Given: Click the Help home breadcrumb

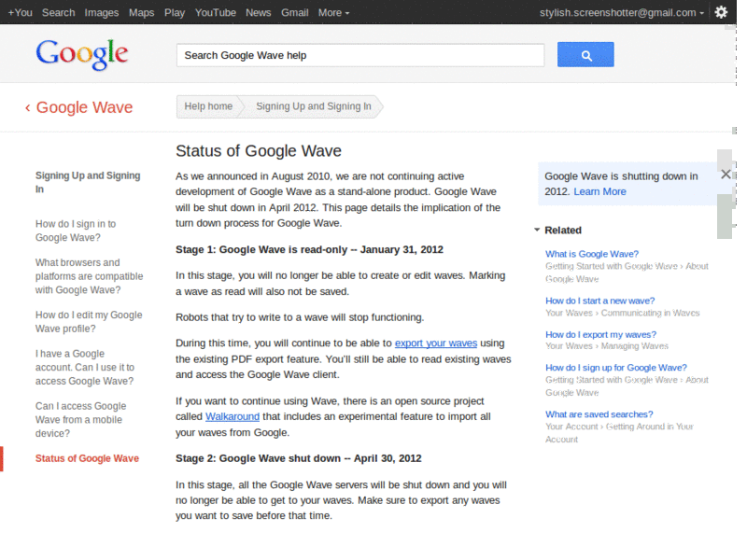Looking at the screenshot, I should pyautogui.click(x=208, y=106).
